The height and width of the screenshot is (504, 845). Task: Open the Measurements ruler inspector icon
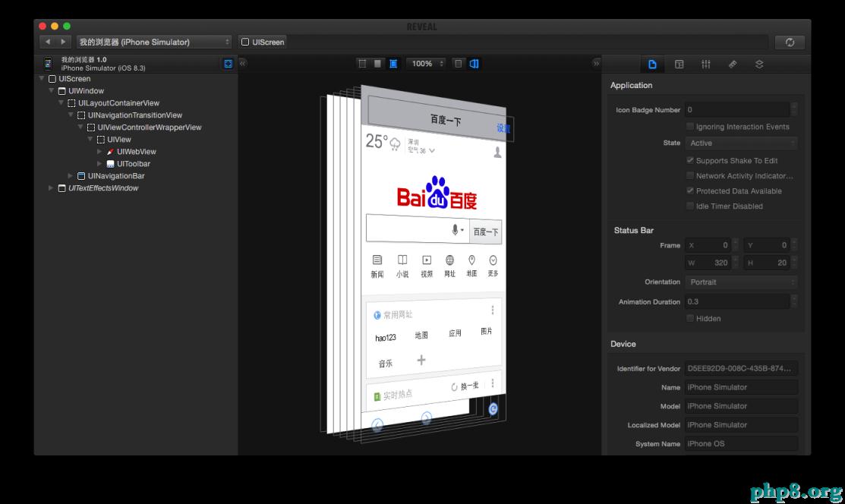(x=732, y=65)
